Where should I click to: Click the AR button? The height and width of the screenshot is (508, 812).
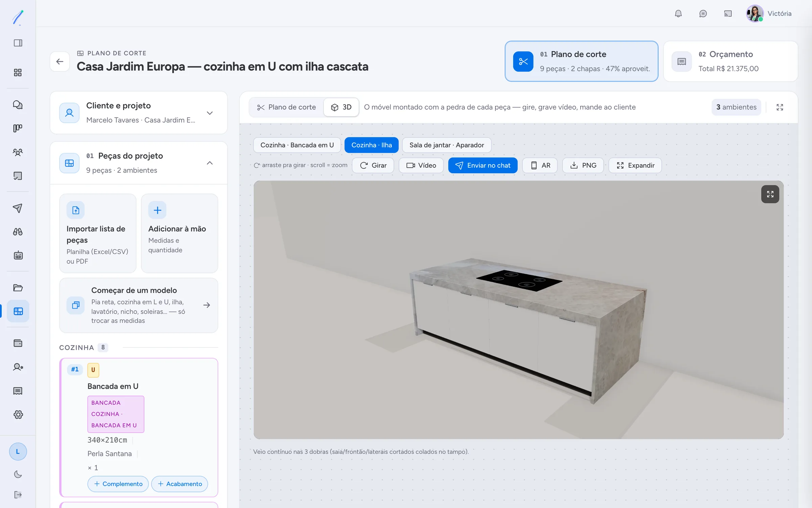tap(540, 165)
